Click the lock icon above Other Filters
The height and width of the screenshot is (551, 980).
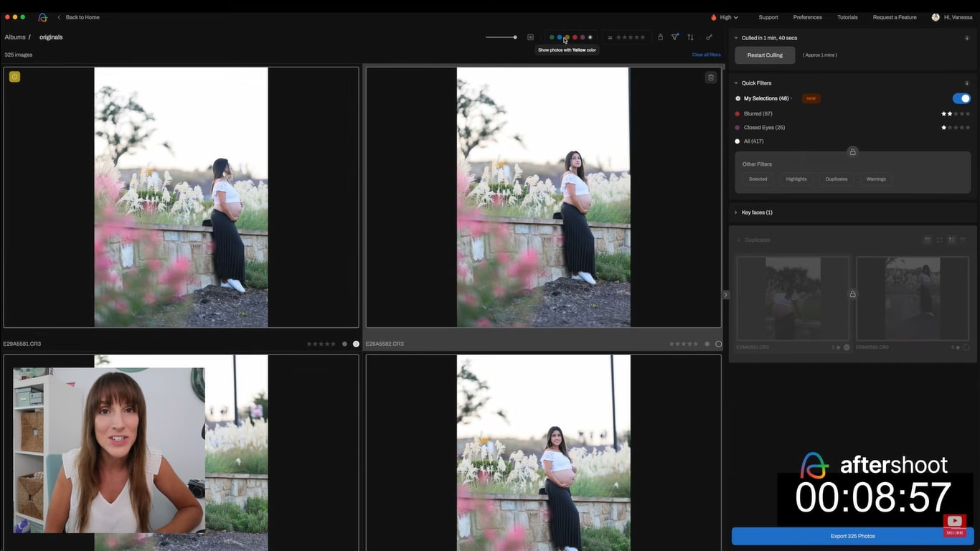click(x=852, y=151)
